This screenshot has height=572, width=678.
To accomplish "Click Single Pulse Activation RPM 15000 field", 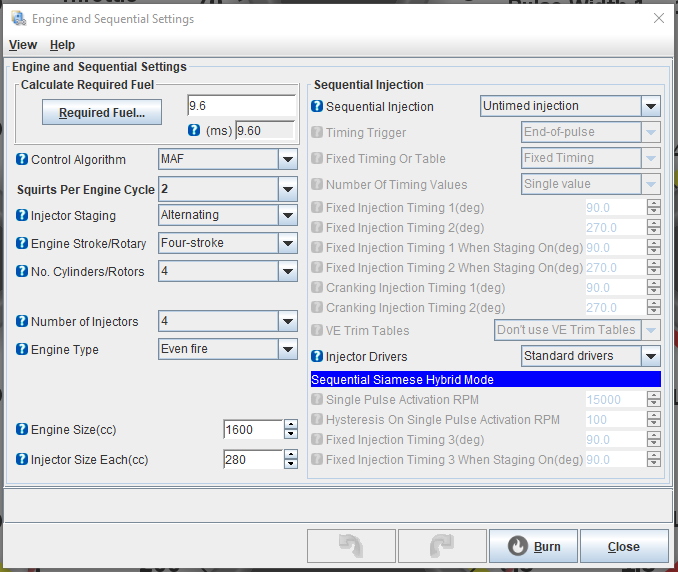I will tap(616, 399).
